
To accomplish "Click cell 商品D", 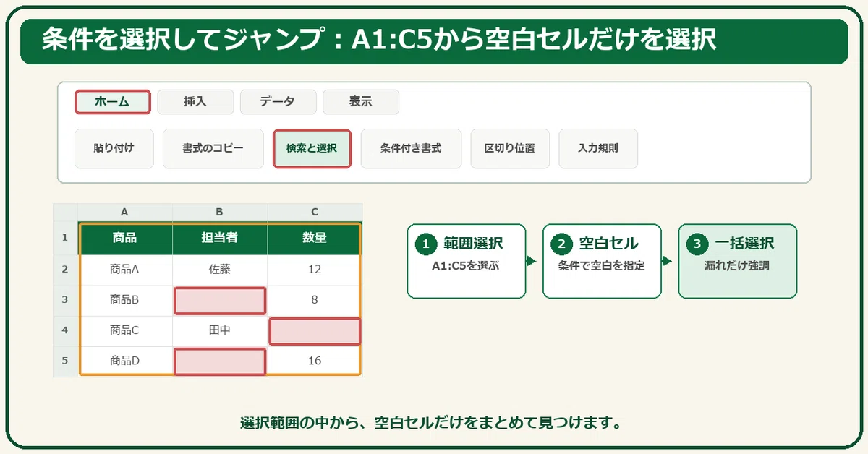I will pos(125,361).
